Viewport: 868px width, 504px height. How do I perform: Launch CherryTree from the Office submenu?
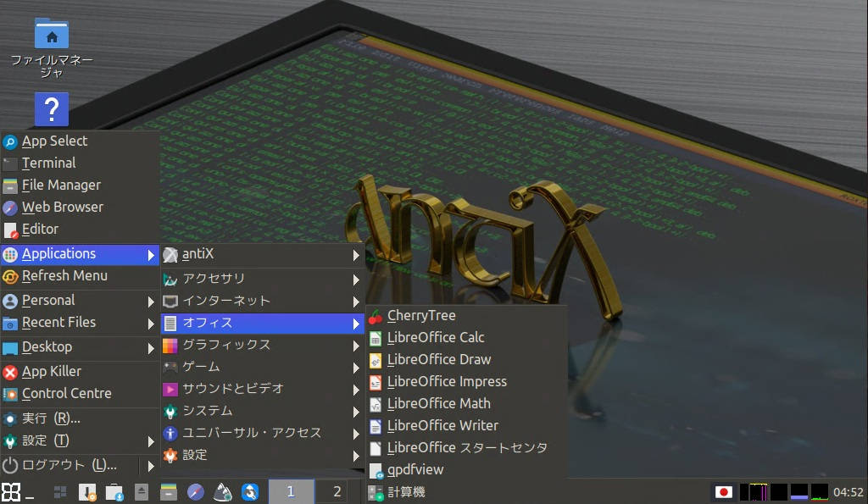[420, 315]
